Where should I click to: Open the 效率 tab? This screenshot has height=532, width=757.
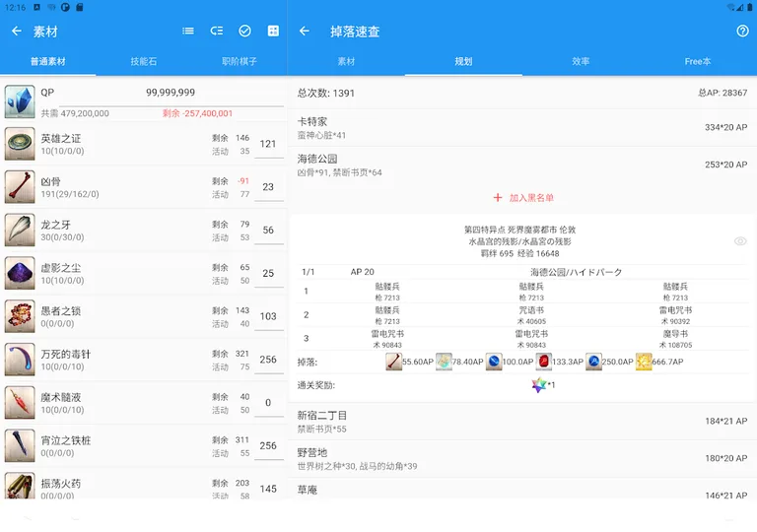tap(581, 61)
